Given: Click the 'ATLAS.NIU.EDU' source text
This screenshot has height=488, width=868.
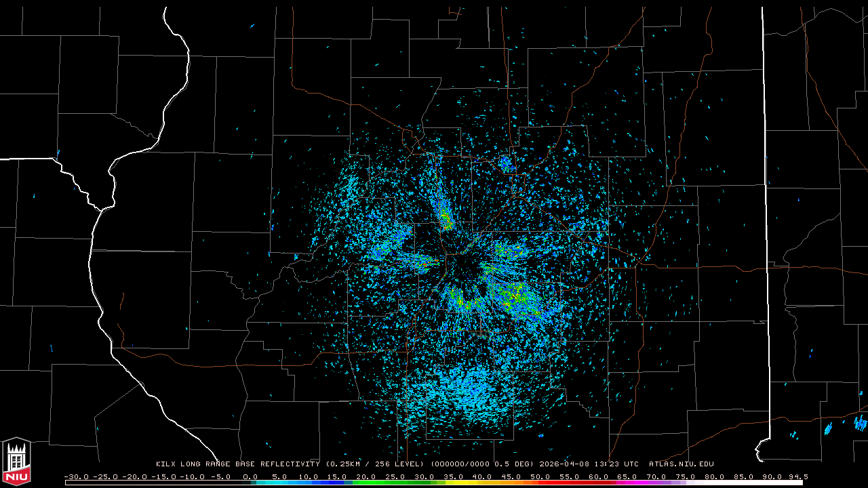Looking at the screenshot, I should coord(682,464).
